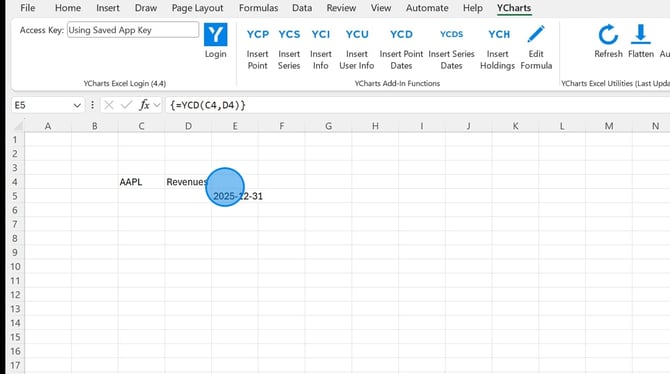Image resolution: width=670 pixels, height=374 pixels.
Task: Switch to the Insert tab
Action: [x=108, y=8]
